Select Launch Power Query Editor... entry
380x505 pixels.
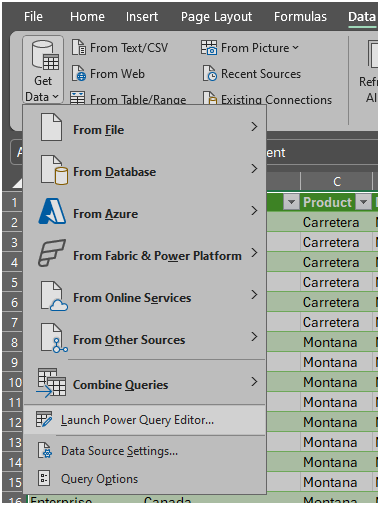point(145,420)
